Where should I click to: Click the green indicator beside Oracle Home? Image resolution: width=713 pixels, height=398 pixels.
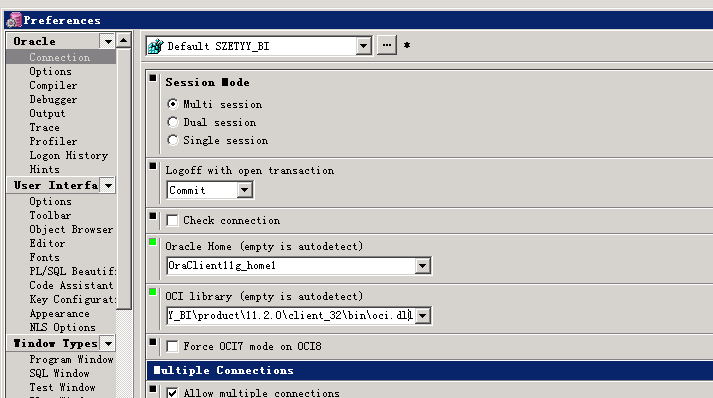[153, 242]
